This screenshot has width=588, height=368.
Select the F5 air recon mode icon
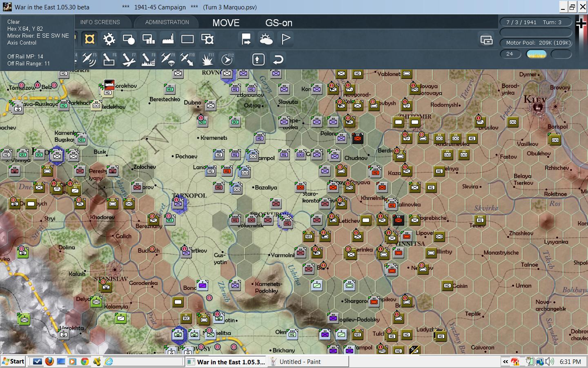click(x=89, y=59)
